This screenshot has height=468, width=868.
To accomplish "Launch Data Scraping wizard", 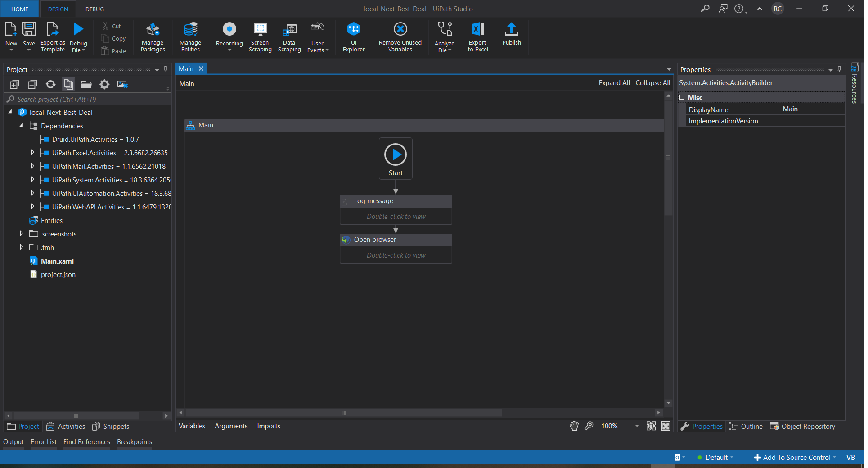I will [289, 37].
